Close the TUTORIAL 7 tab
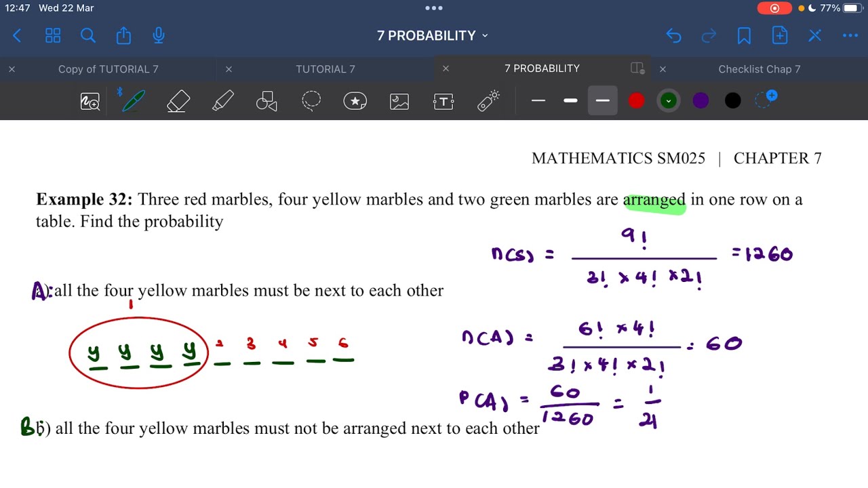 [x=229, y=69]
